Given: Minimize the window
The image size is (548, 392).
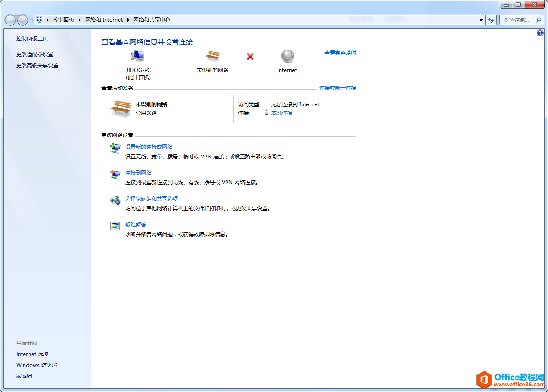Looking at the screenshot, I should click(x=506, y=4).
